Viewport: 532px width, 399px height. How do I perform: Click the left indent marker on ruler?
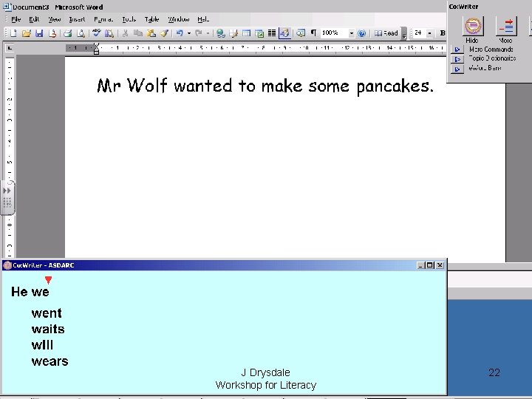[96, 52]
